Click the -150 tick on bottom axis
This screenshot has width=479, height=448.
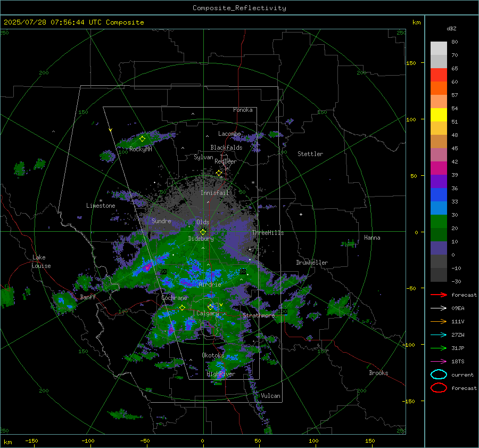coord(31,441)
